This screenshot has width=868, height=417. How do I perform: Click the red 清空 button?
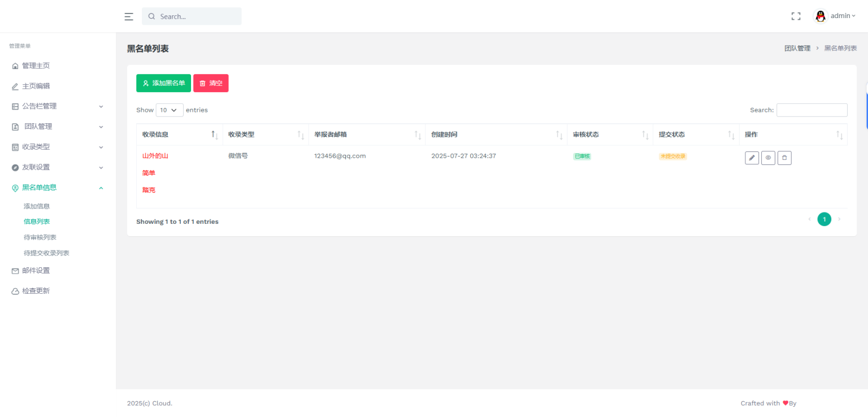point(211,83)
